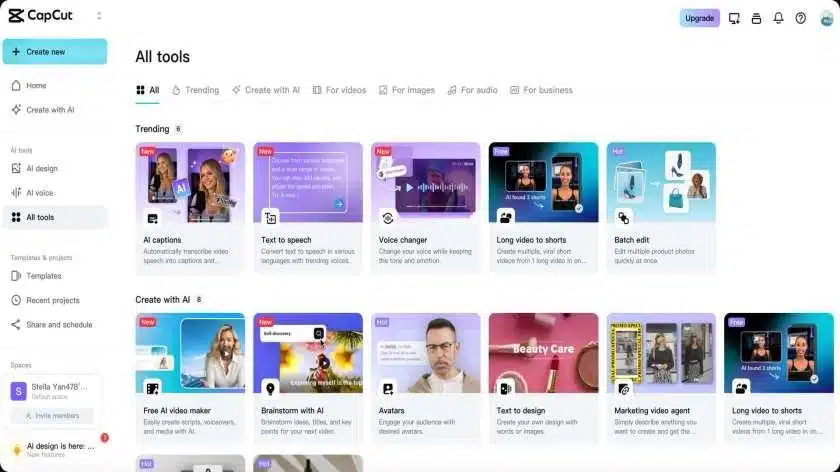The image size is (840, 472).
Task: Click the Upgrade button
Action: pyautogui.click(x=699, y=18)
